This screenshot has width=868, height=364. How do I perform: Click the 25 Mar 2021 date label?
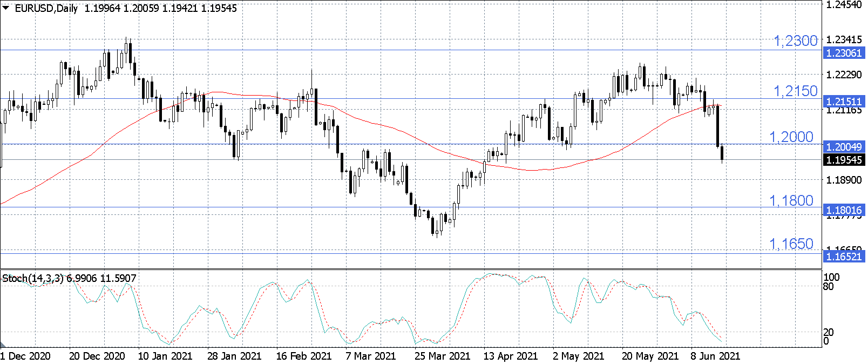click(442, 356)
